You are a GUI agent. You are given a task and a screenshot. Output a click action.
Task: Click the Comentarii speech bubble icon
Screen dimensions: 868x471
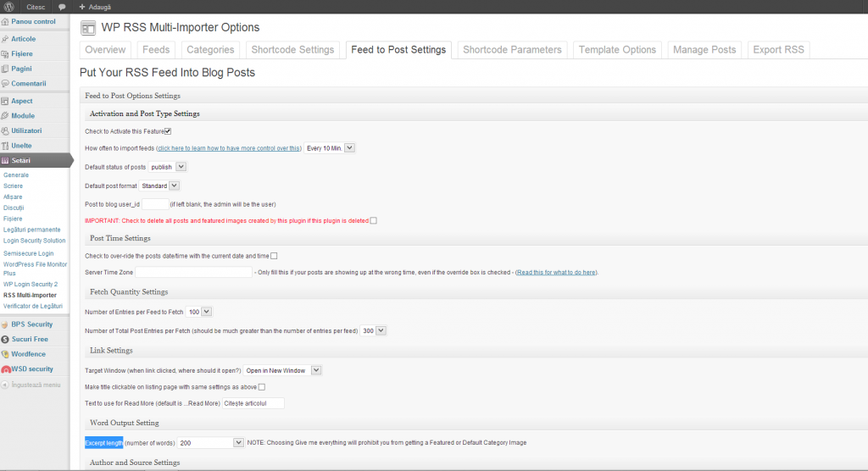tap(5, 84)
